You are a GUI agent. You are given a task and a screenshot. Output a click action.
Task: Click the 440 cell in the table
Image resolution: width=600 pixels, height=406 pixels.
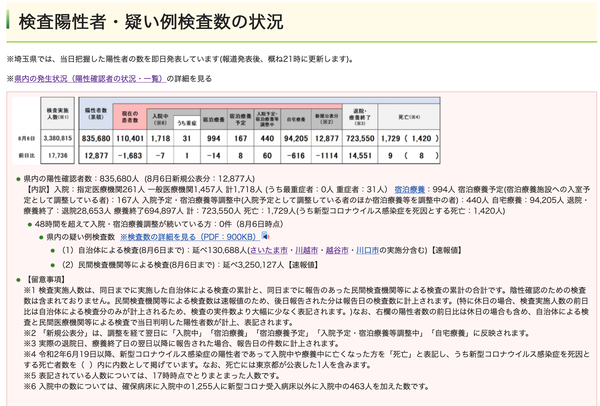[x=267, y=139]
